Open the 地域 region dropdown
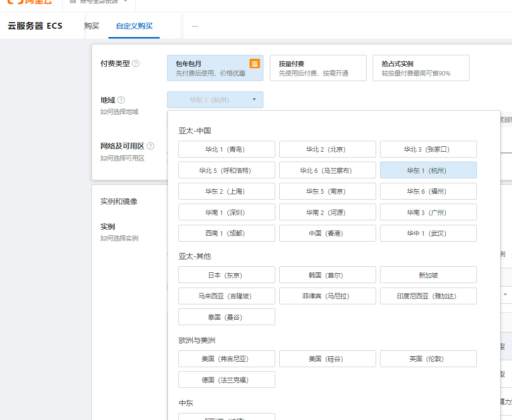This screenshot has height=420, width=512. (x=215, y=100)
